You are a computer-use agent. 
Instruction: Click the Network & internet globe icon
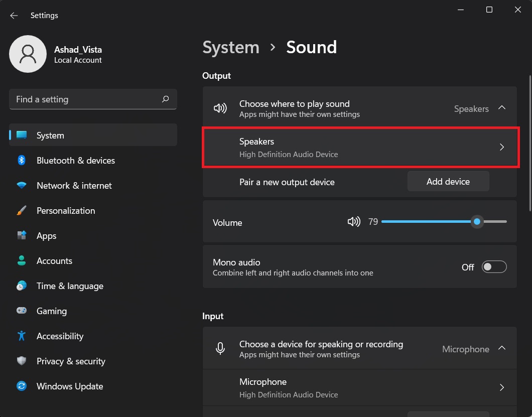tap(22, 185)
